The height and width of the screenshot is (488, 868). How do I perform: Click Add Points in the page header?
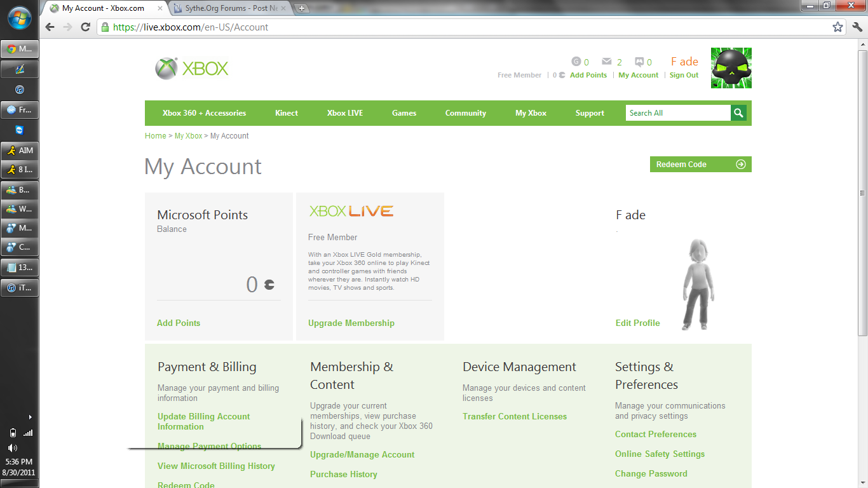[x=588, y=75]
